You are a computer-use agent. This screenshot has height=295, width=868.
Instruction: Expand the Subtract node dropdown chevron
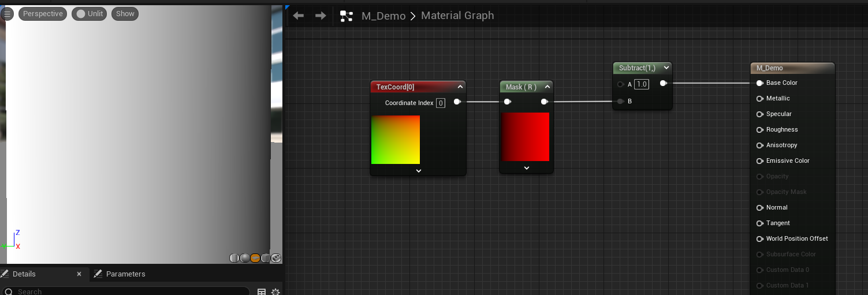coord(666,68)
